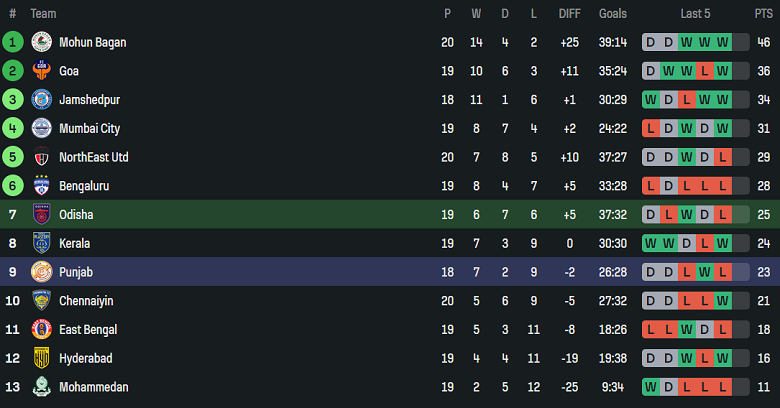
Task: Click the Goa team logo
Action: pos(41,71)
